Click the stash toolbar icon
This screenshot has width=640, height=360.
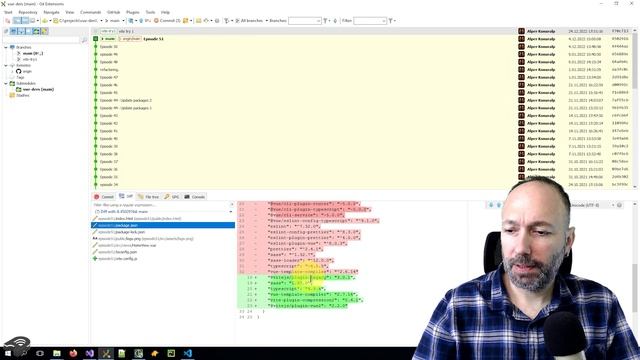click(186, 20)
